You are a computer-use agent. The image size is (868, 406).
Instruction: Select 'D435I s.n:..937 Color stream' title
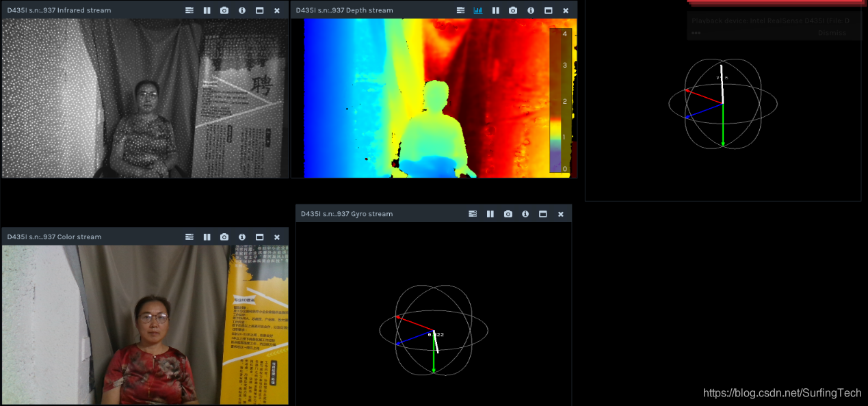(54, 237)
